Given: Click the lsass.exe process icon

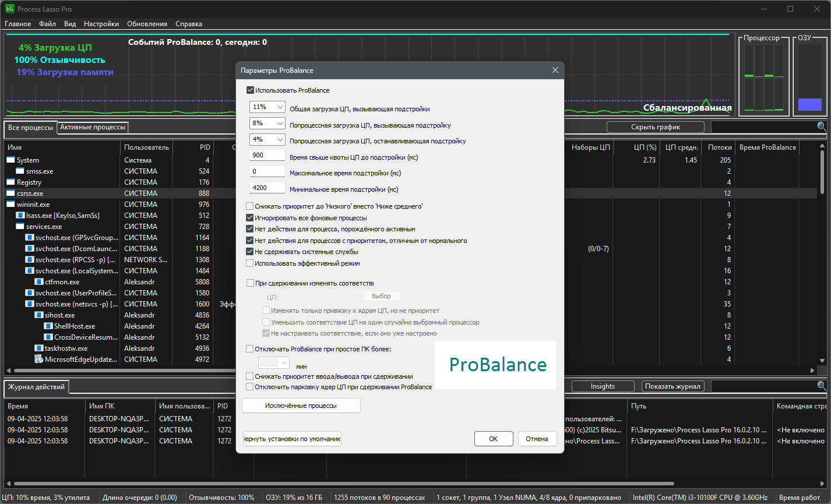Looking at the screenshot, I should click(20, 216).
